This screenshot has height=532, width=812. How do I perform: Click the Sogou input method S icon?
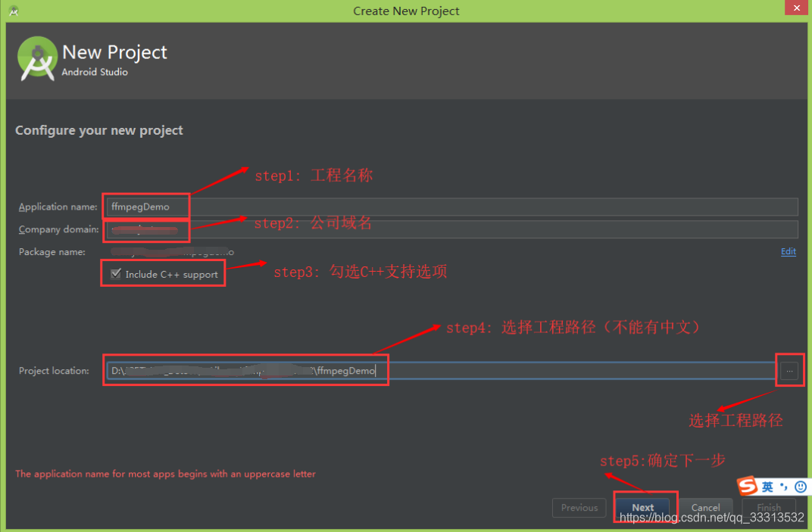[748, 486]
